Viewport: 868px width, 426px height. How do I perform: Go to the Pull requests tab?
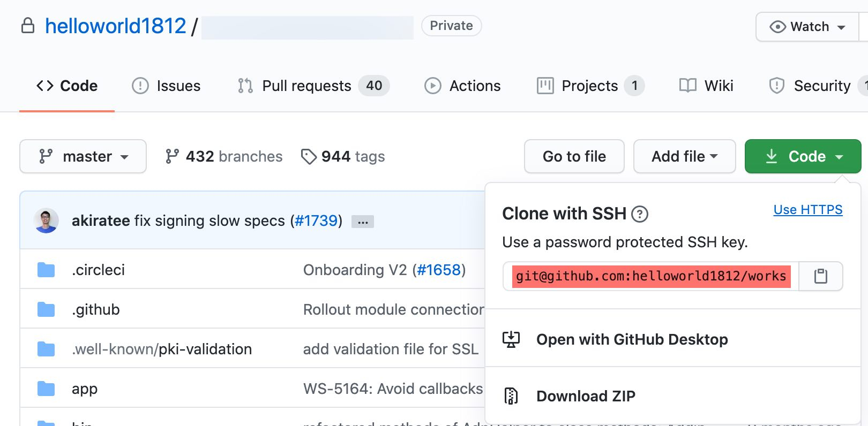click(x=313, y=86)
